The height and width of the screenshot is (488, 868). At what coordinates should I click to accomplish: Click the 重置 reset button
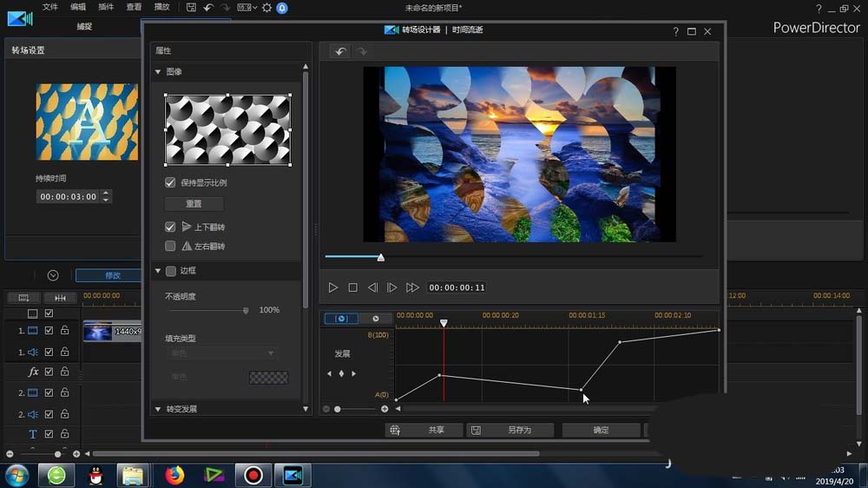tap(194, 204)
